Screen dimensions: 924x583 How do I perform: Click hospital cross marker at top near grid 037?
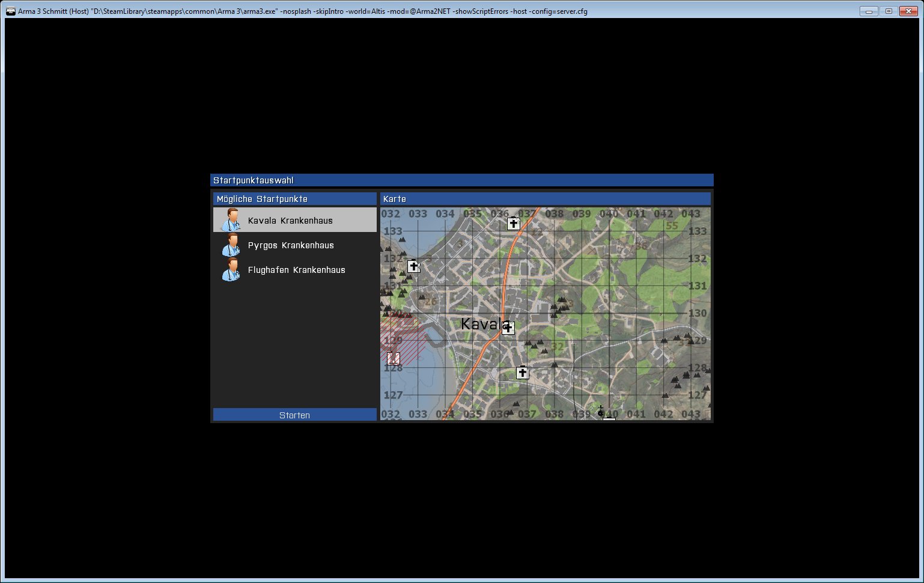pyautogui.click(x=513, y=224)
